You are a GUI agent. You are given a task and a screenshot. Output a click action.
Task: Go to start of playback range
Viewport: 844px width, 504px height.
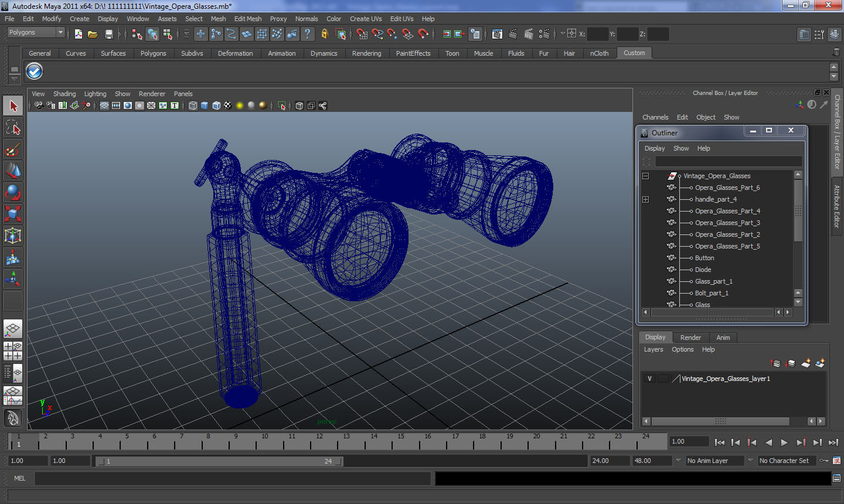tap(720, 442)
